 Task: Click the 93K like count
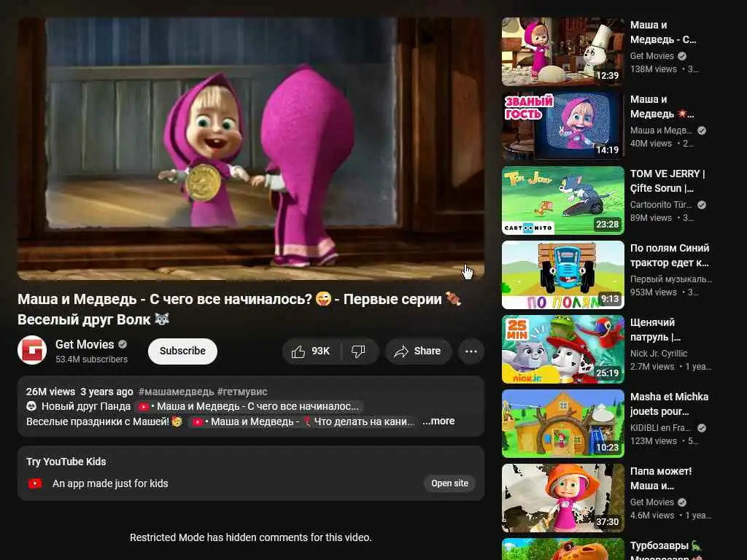[320, 351]
